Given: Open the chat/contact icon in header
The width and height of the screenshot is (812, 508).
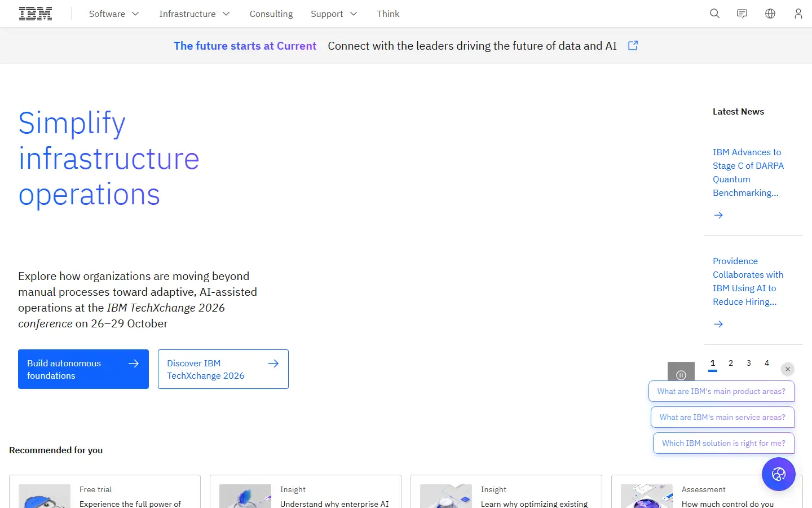Looking at the screenshot, I should point(742,14).
